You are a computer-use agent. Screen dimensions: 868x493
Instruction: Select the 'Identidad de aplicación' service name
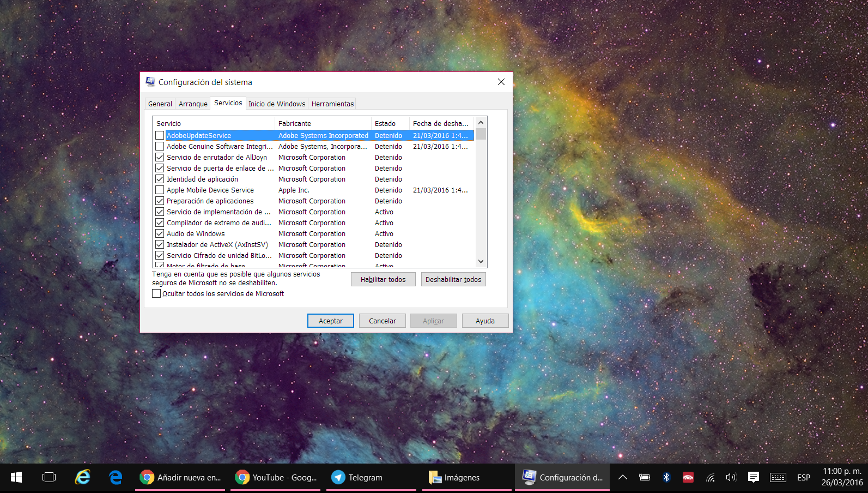(202, 179)
